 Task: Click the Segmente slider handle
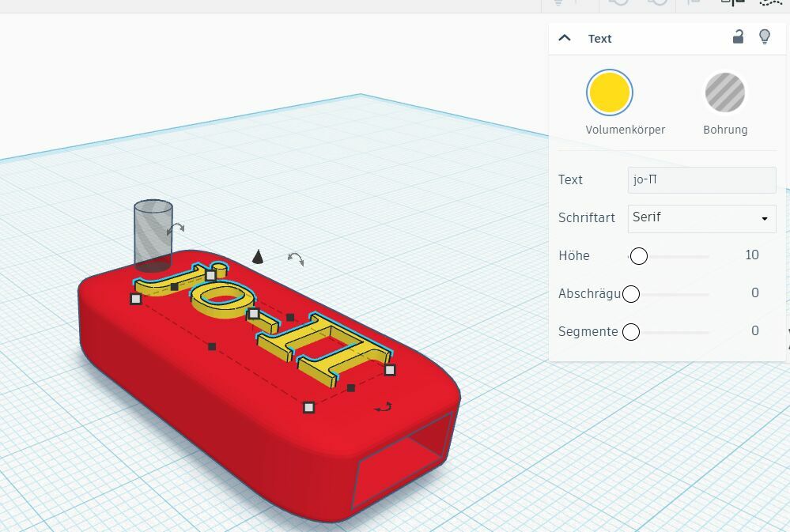[x=631, y=332]
